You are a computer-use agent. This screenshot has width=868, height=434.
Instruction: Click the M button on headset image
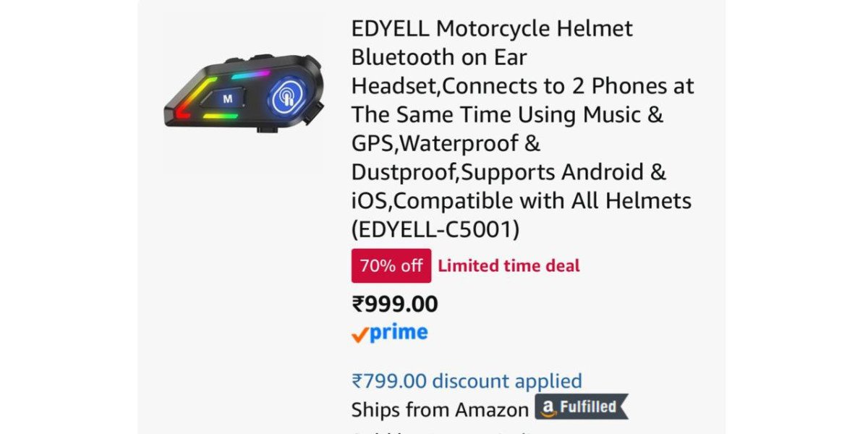coord(228,98)
